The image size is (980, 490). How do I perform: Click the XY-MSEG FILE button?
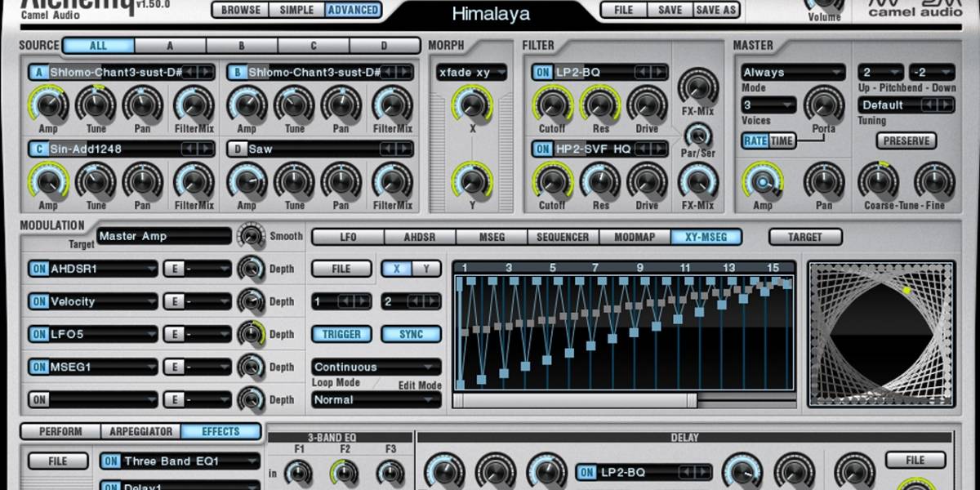(341, 269)
